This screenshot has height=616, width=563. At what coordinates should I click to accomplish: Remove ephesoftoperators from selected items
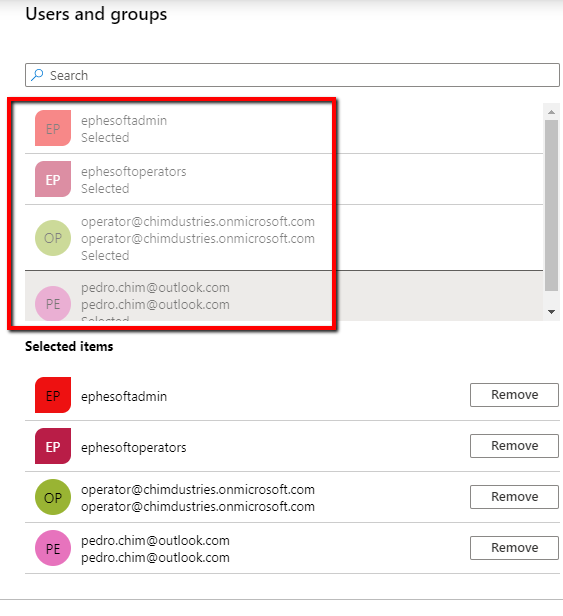(x=514, y=446)
